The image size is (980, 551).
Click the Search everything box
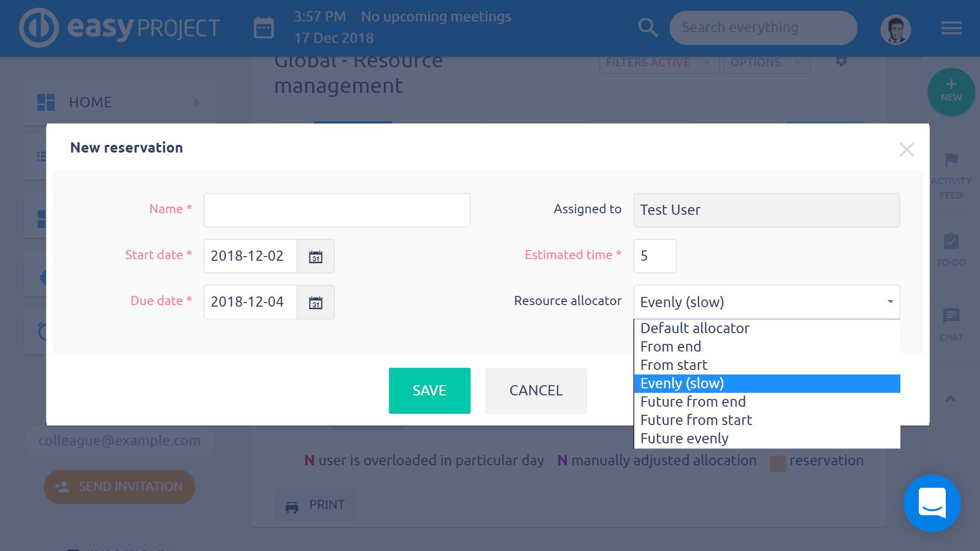pyautogui.click(x=763, y=28)
